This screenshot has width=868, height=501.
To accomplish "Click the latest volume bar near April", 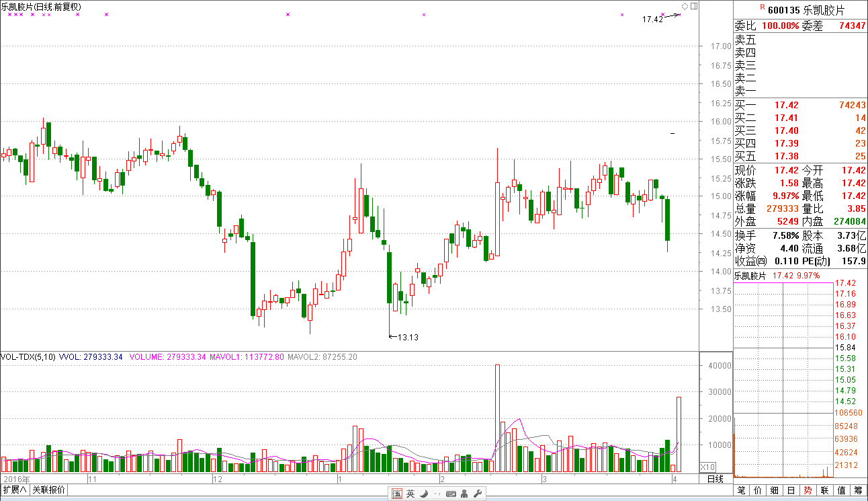I will tap(679, 434).
